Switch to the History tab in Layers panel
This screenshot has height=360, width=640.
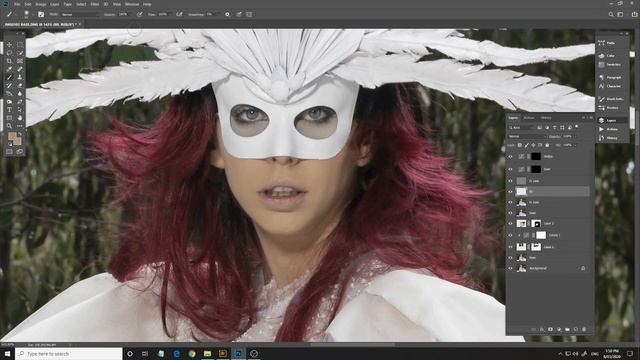[x=546, y=118]
